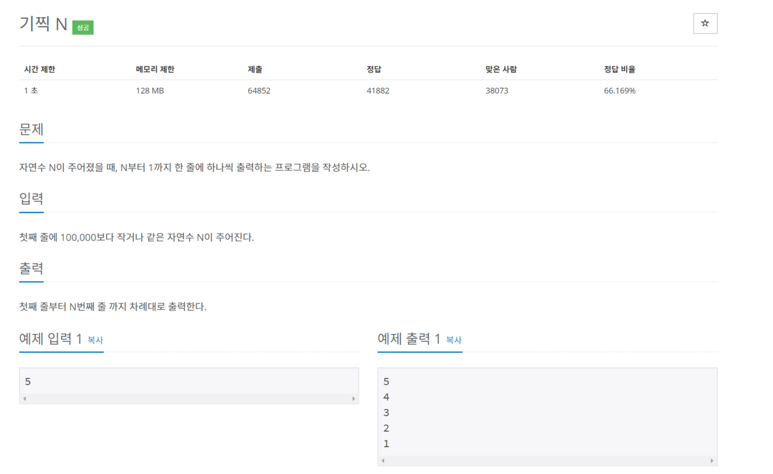
Task: Click the 문제 section heading
Action: click(x=31, y=129)
